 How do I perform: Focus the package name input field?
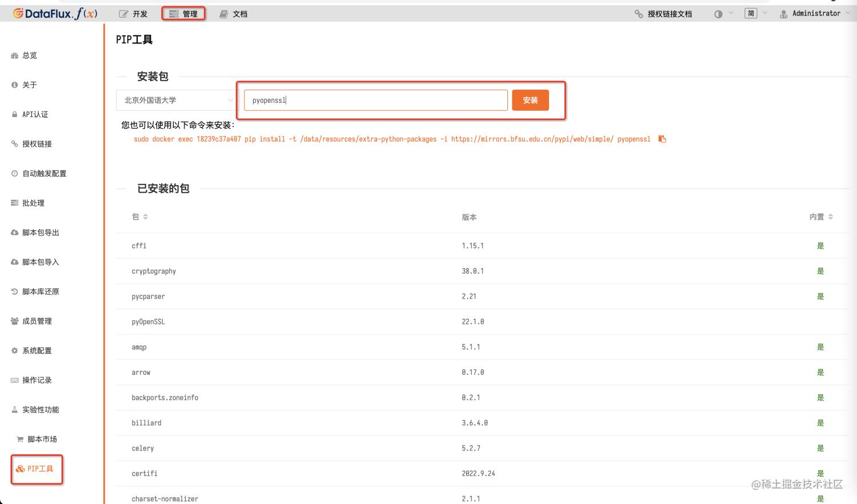coord(376,100)
